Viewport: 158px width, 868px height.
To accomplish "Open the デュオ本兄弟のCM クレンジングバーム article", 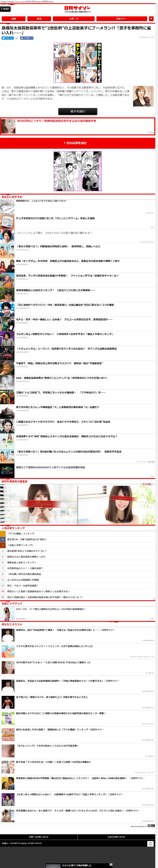I will [55, 218].
